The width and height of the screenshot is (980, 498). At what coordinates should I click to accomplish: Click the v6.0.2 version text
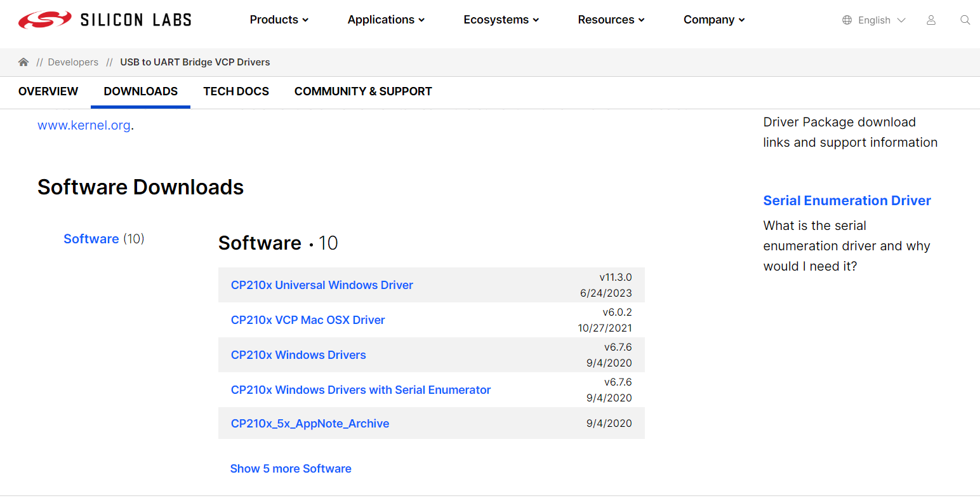pos(618,313)
